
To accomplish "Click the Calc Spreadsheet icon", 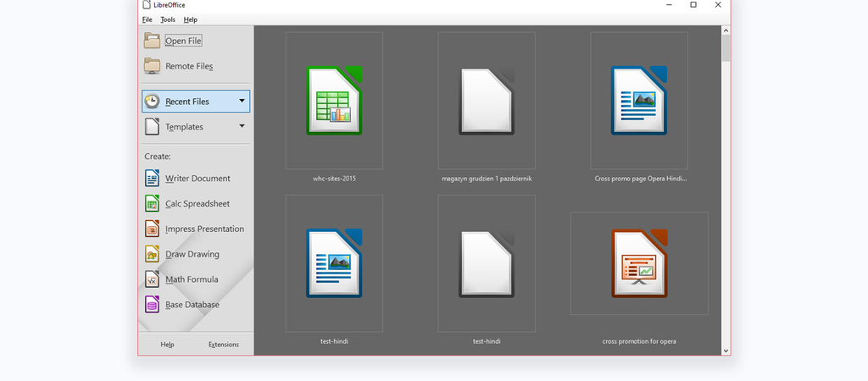I will [153, 203].
